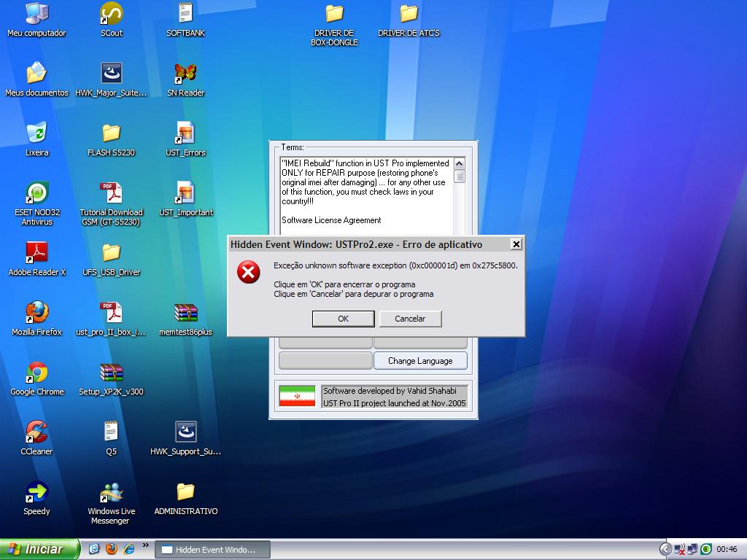Expand hidden system tray icons arrow
This screenshot has height=560, width=747.
(x=665, y=550)
